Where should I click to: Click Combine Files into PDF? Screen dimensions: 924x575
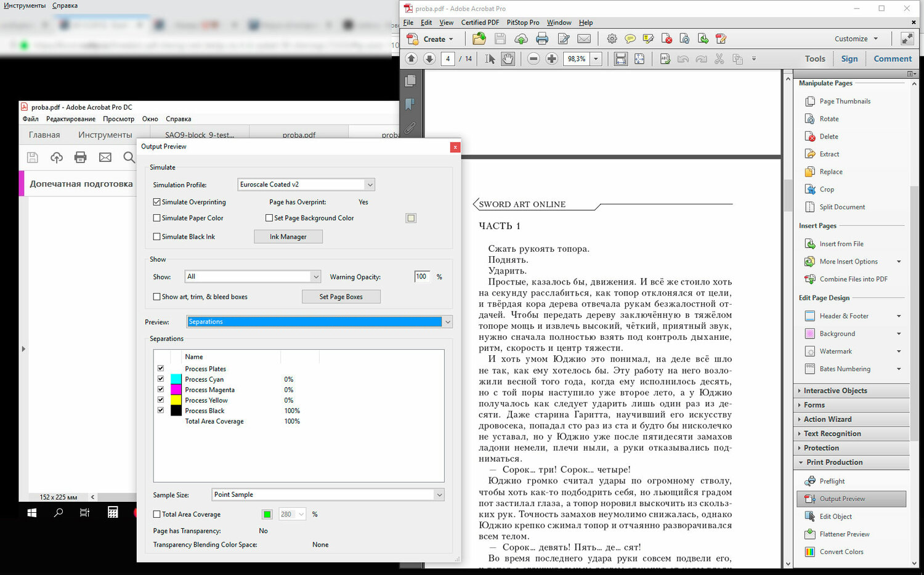[846, 279]
